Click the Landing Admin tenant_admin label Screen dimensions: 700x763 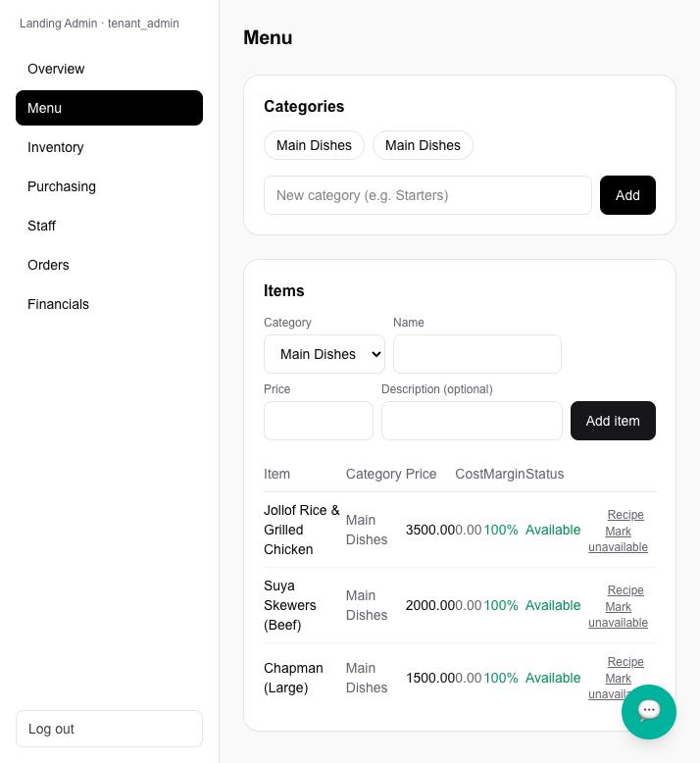[99, 24]
